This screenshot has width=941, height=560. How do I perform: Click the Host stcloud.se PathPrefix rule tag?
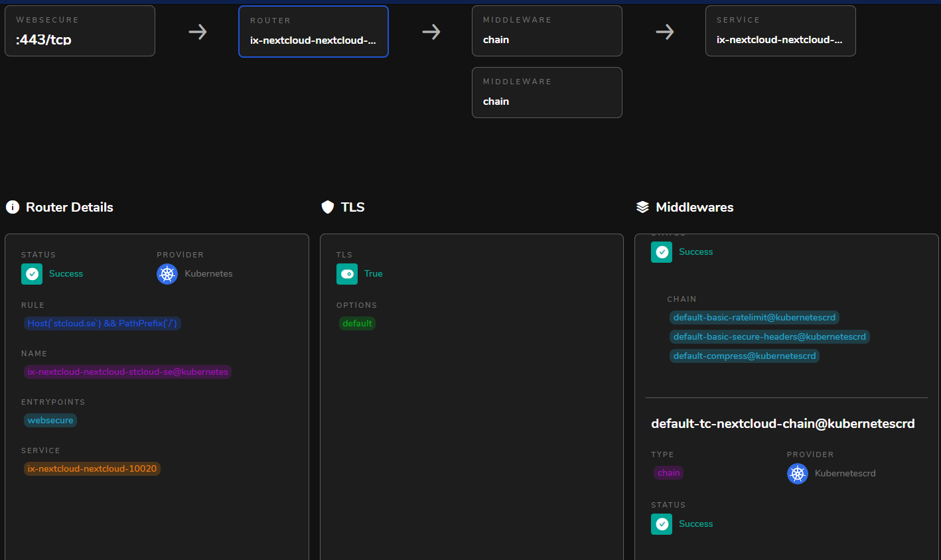pos(102,324)
